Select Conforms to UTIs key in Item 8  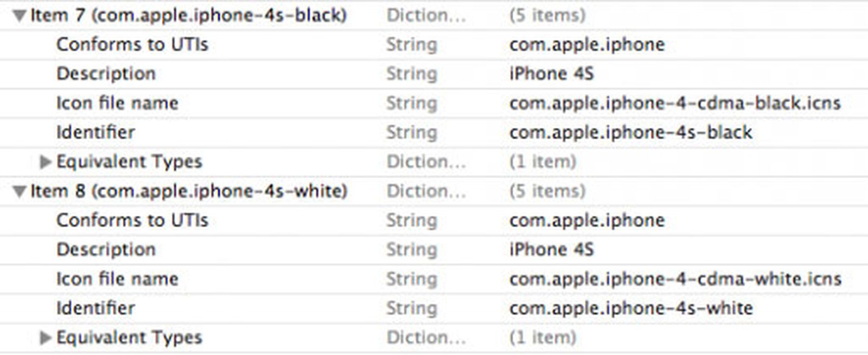pyautogui.click(x=132, y=220)
